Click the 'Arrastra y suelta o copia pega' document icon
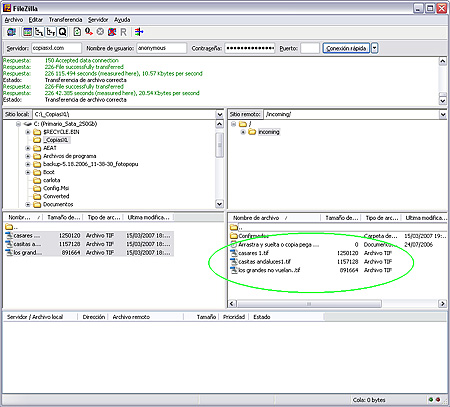450x407 pixels. coord(234,245)
